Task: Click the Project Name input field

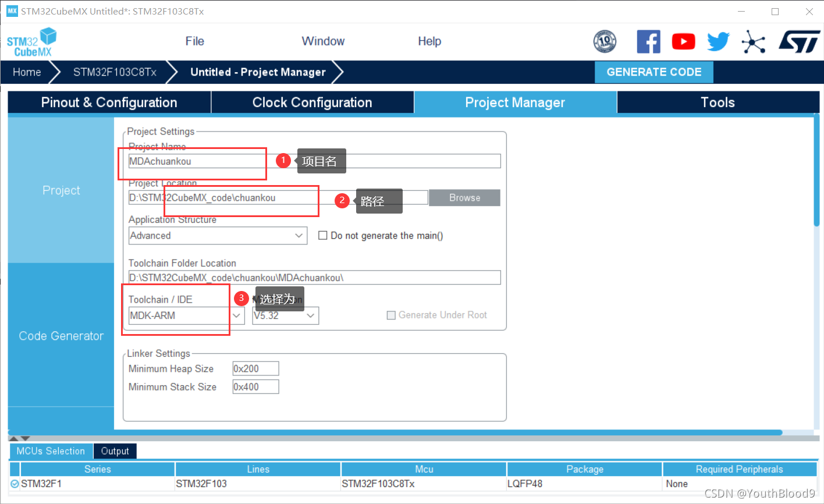Action: coord(314,161)
